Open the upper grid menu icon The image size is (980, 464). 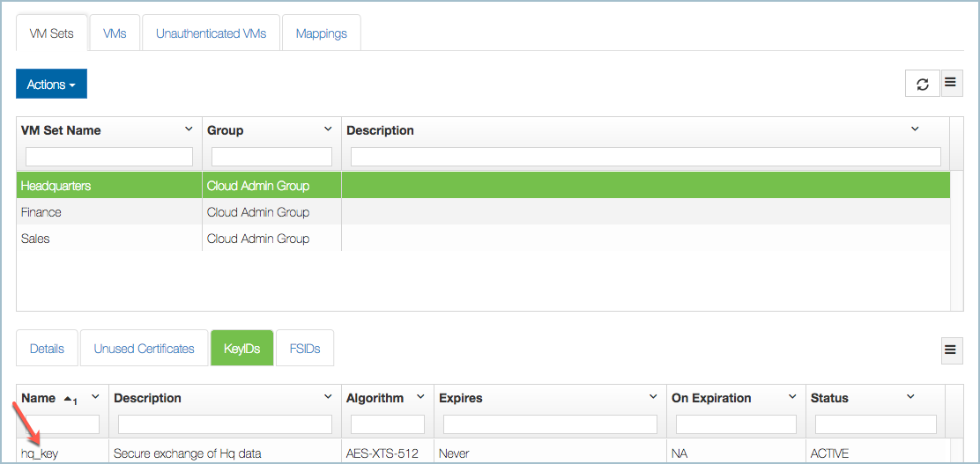(x=951, y=83)
